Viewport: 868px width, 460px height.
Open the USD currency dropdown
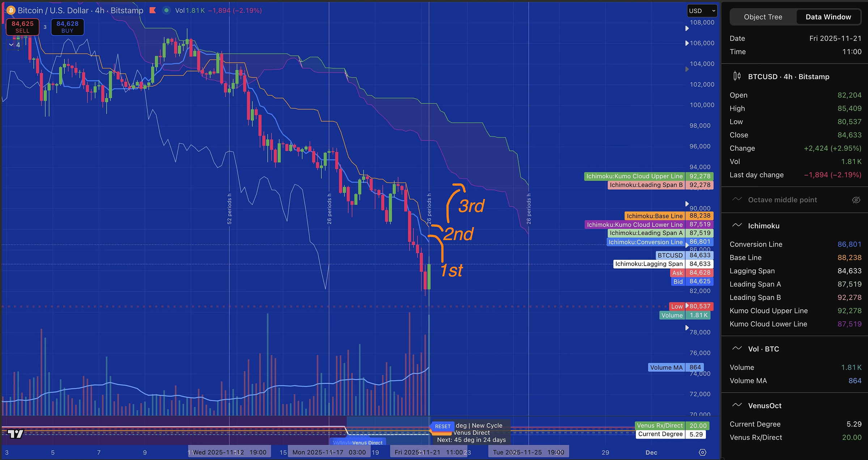click(702, 11)
